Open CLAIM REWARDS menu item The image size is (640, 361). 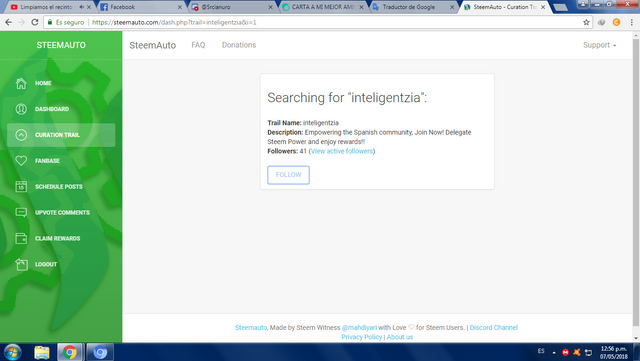[x=58, y=238]
